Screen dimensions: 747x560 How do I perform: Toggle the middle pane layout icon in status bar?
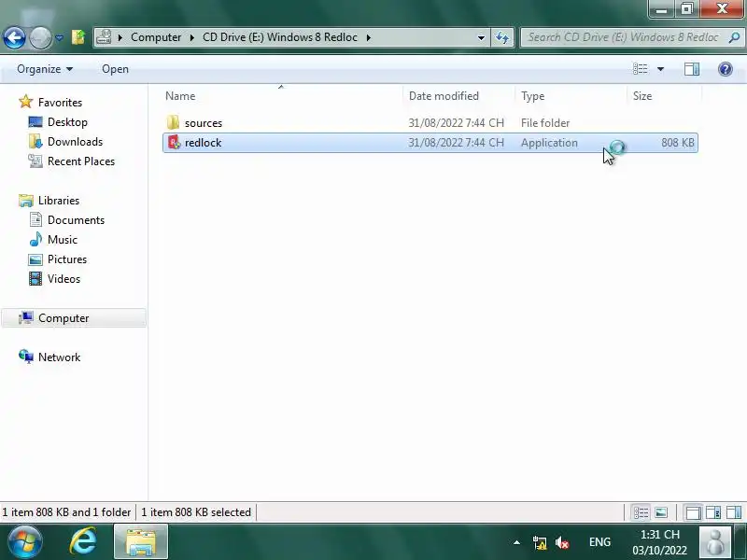713,512
